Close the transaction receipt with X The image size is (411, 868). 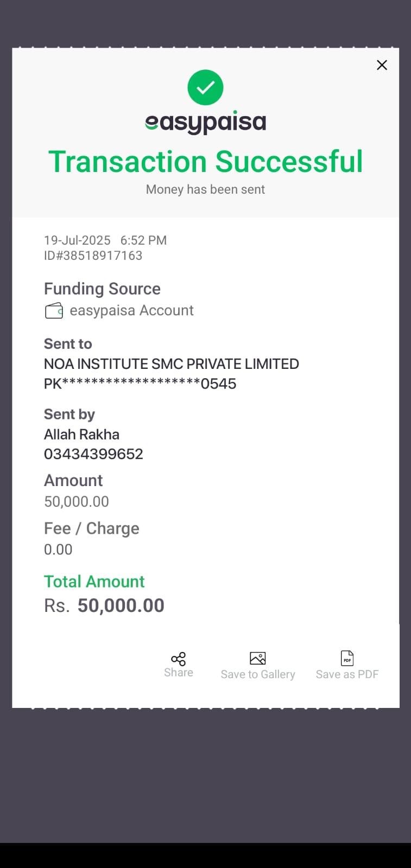pyautogui.click(x=382, y=65)
